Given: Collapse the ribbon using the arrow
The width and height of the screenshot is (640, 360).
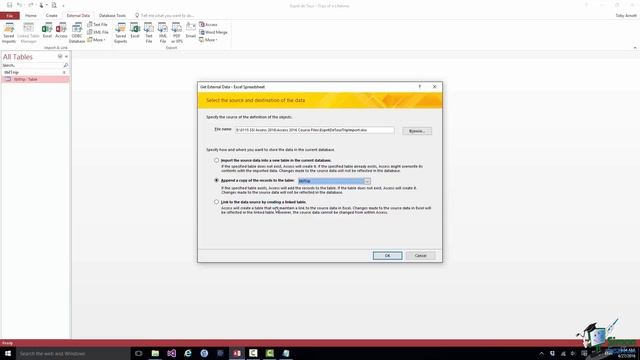Looking at the screenshot, I should pos(635,48).
